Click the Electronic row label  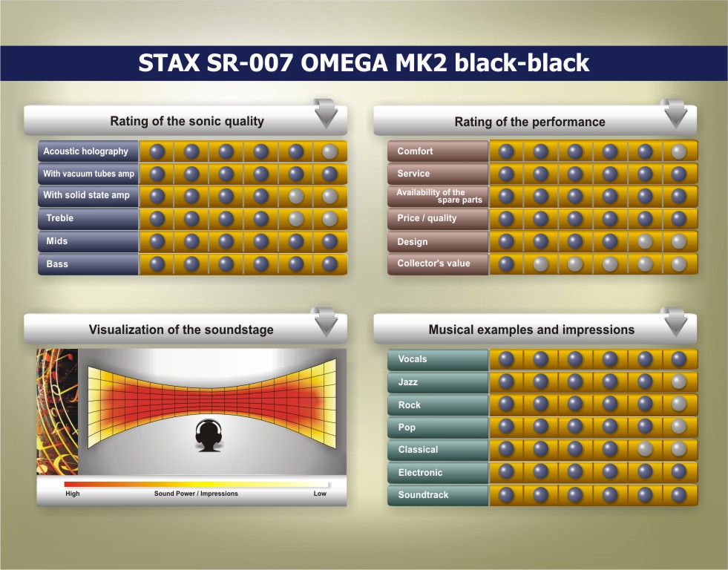tap(438, 473)
